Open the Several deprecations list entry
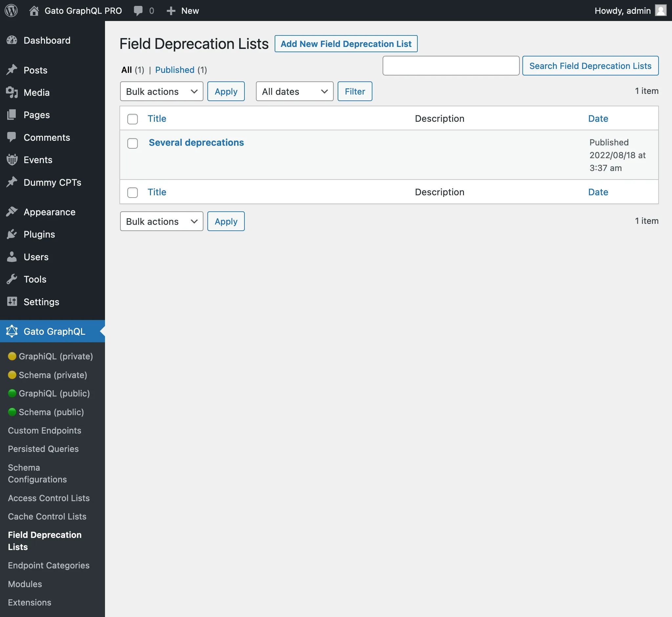Image resolution: width=672 pixels, height=617 pixels. click(197, 142)
